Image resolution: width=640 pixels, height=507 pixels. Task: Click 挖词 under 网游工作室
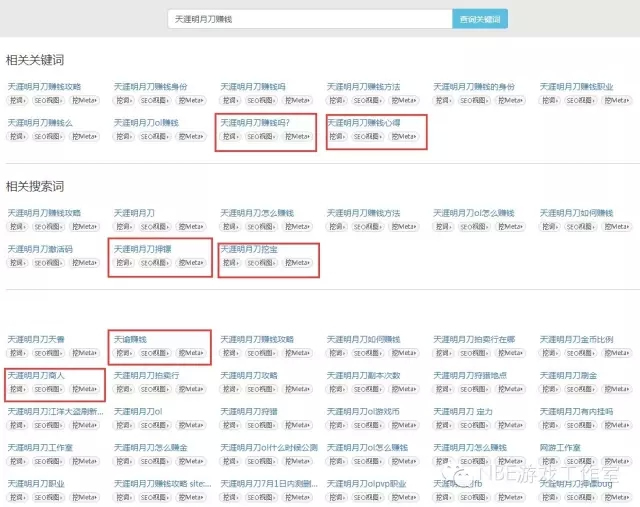tap(549, 461)
